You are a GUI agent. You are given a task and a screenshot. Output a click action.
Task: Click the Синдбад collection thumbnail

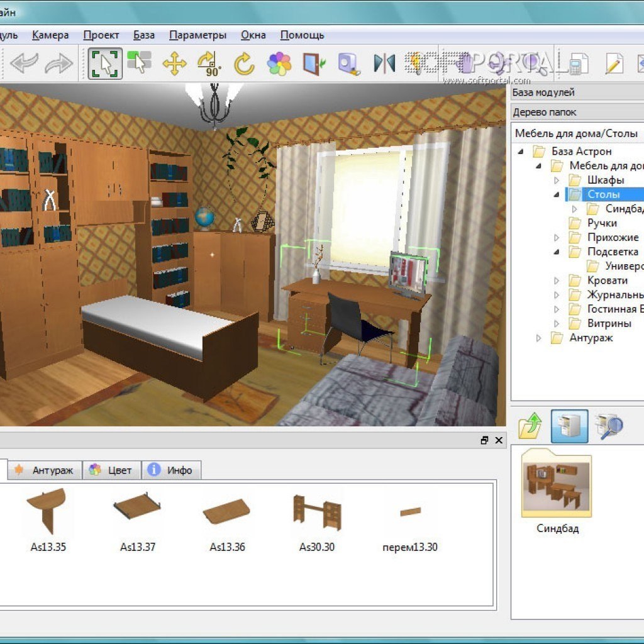[x=557, y=486]
